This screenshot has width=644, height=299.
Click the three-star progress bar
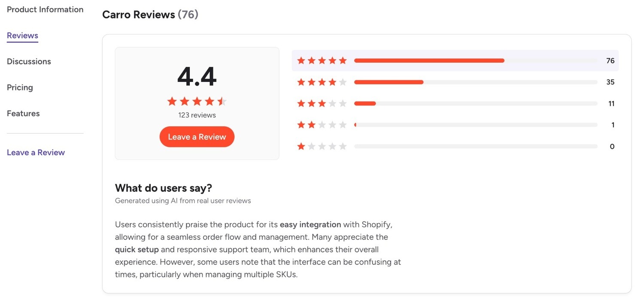tap(476, 103)
